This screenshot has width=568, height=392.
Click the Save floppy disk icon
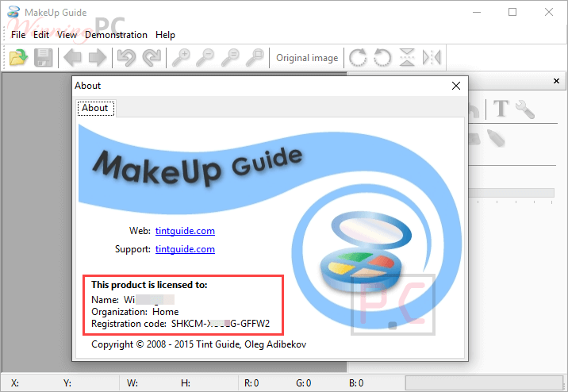[43, 58]
